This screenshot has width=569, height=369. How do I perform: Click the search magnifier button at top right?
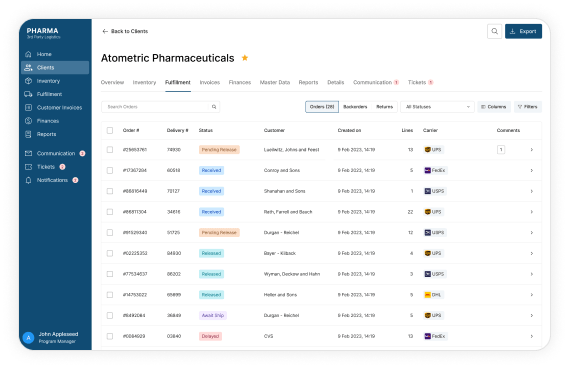[x=494, y=31]
